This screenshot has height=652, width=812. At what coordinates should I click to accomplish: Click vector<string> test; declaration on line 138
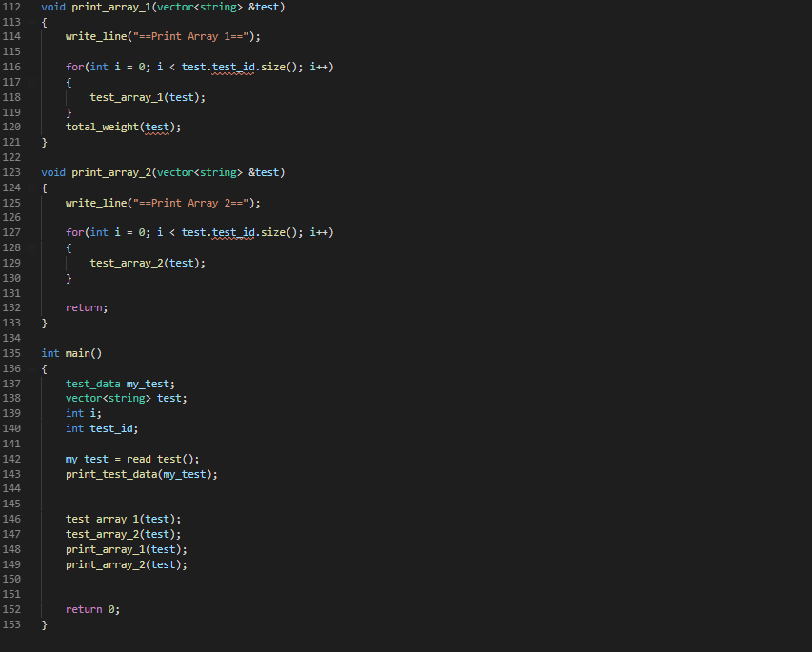(127, 398)
